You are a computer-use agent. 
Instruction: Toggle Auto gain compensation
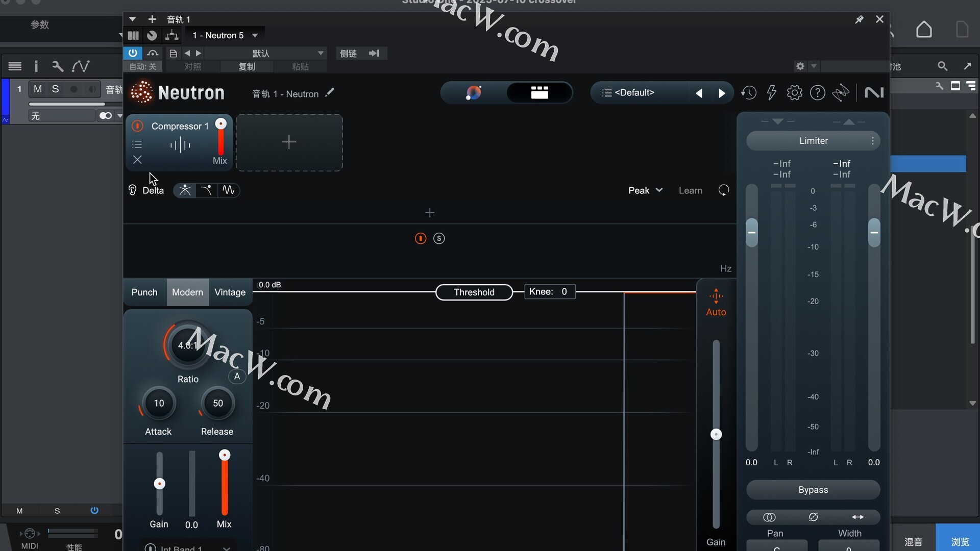coord(716,303)
